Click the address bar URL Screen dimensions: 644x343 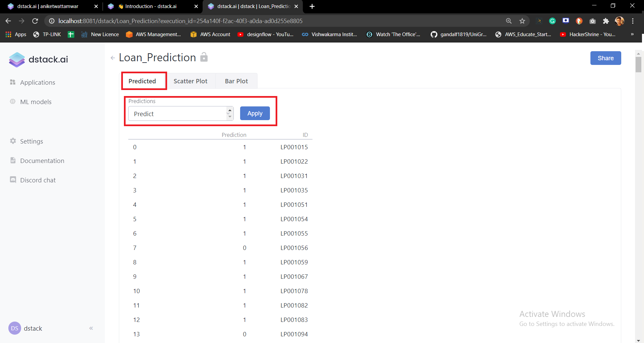[x=181, y=21]
